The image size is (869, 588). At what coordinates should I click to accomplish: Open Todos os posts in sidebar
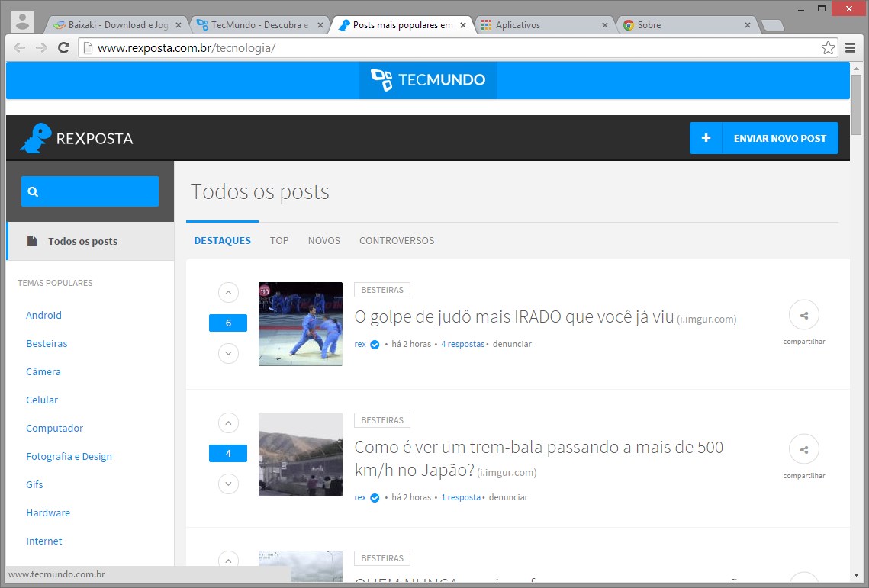[90, 241]
